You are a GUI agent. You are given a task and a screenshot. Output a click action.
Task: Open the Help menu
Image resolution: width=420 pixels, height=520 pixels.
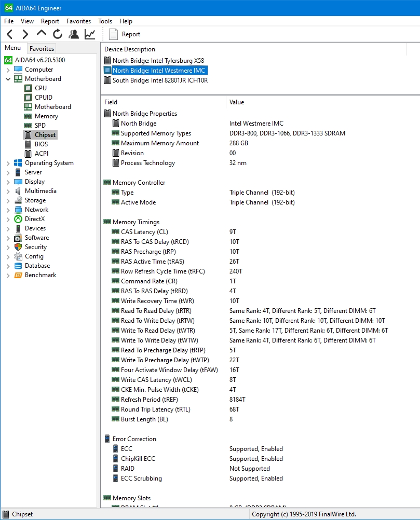[x=126, y=21]
